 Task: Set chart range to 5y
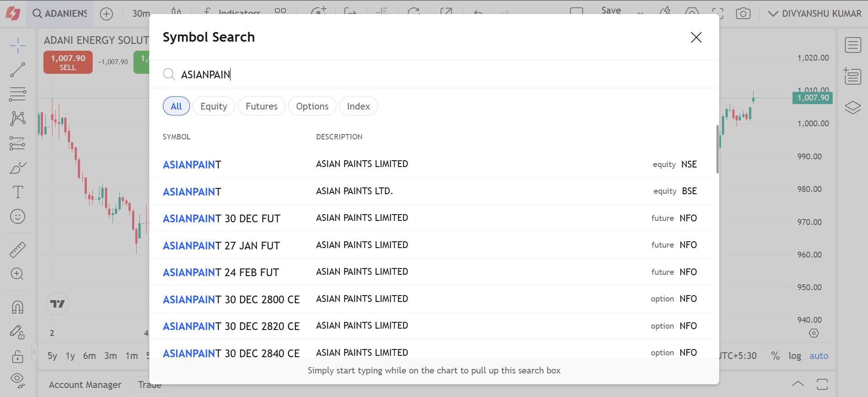[52, 356]
